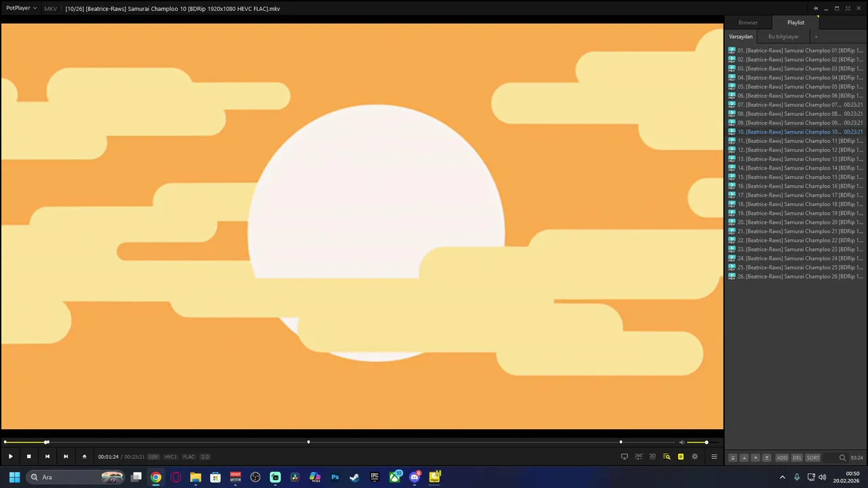This screenshot has height=488, width=868.
Task: Click the FLAC audio codec indicator
Action: [189, 457]
